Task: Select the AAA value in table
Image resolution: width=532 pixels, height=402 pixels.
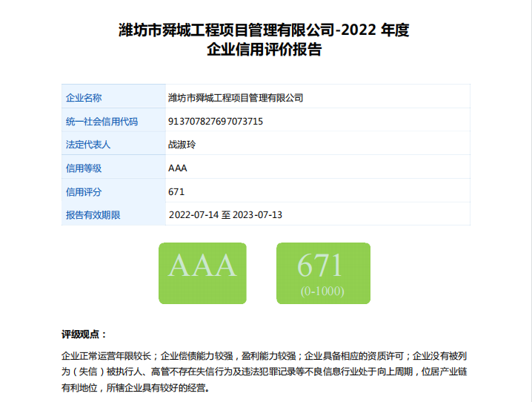Action: click(177, 168)
